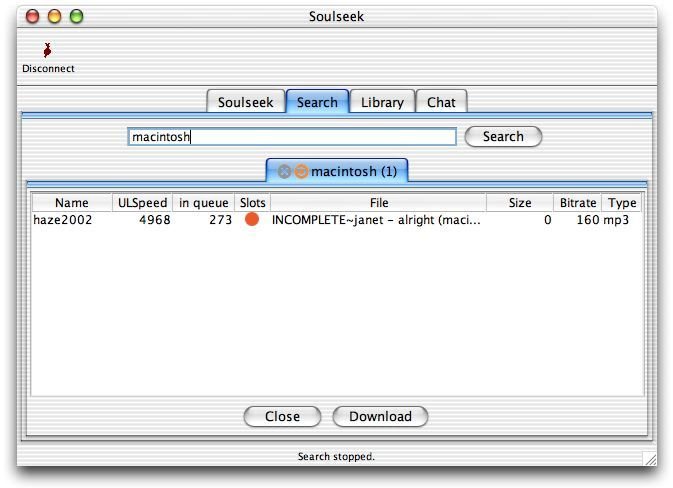Select the INCOMPLETE~janet - alright file entry
The height and width of the screenshot is (488, 673).
(376, 220)
